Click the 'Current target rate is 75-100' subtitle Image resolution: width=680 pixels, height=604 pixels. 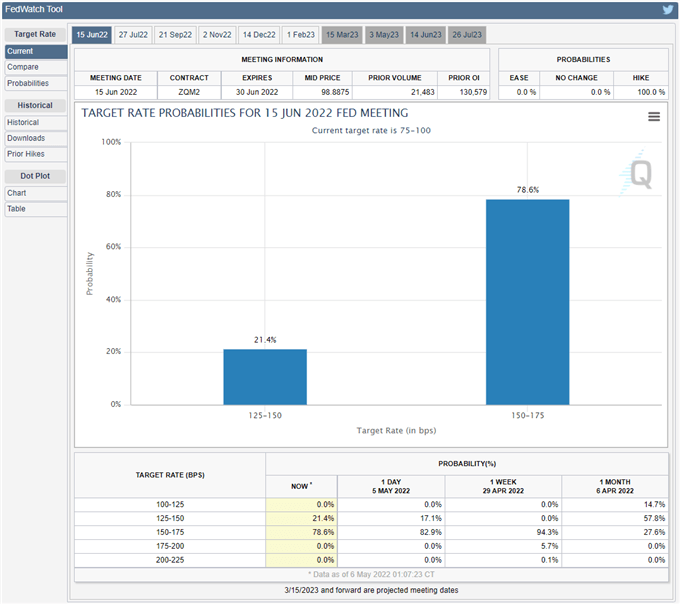tap(371, 131)
